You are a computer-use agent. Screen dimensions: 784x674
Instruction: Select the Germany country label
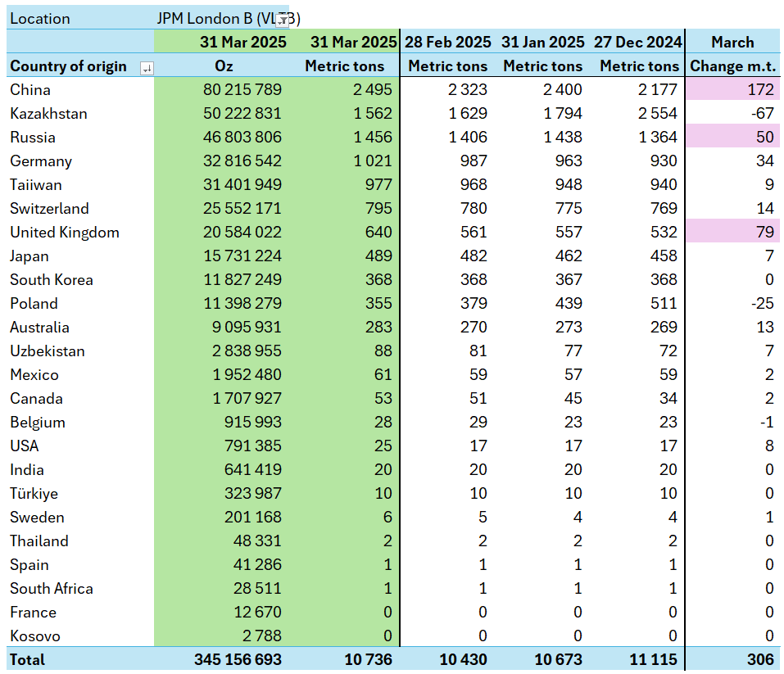tap(41, 161)
